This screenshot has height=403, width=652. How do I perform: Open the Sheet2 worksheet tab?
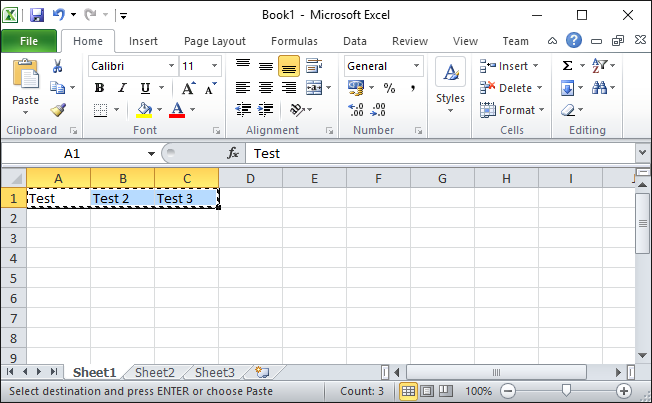155,372
